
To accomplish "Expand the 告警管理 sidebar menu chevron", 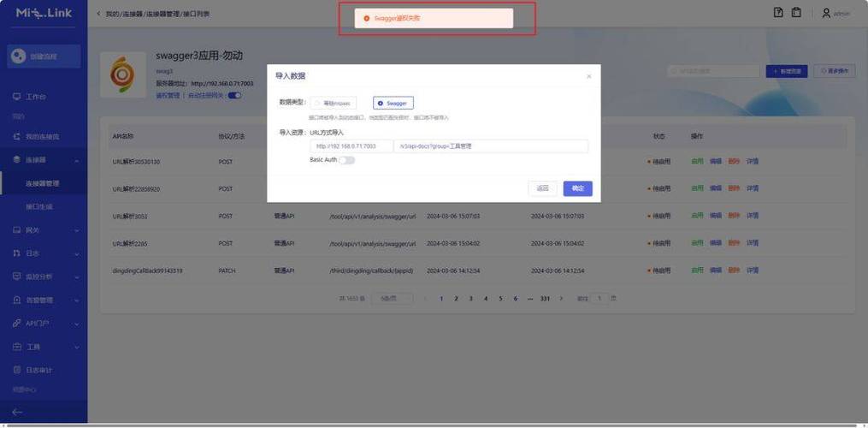I will click(x=76, y=300).
